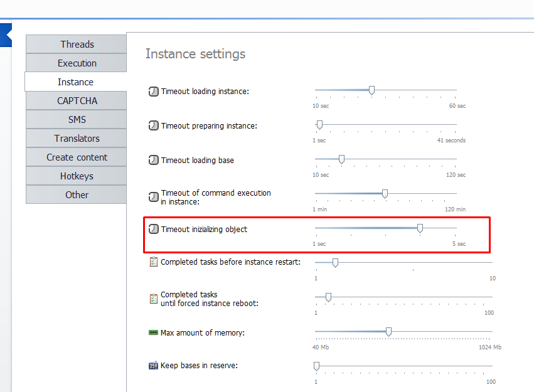Click the Keep bases in reserve slider handle
Image resolution: width=534 pixels, height=392 pixels.
click(x=316, y=366)
